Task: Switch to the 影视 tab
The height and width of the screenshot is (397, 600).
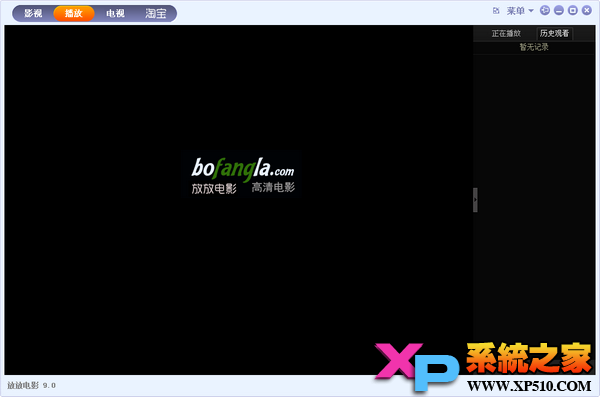Action: [x=33, y=13]
